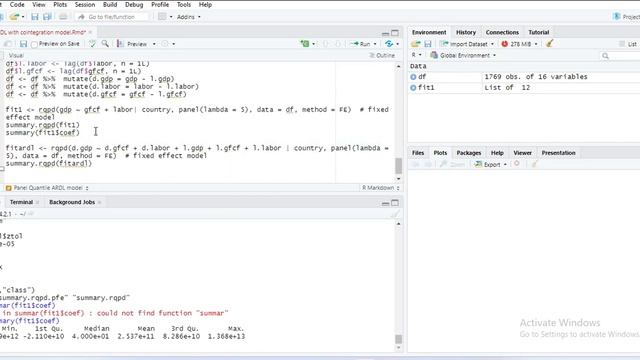This screenshot has width=640, height=360.
Task: Focus the Go to file/function field
Action: click(112, 17)
